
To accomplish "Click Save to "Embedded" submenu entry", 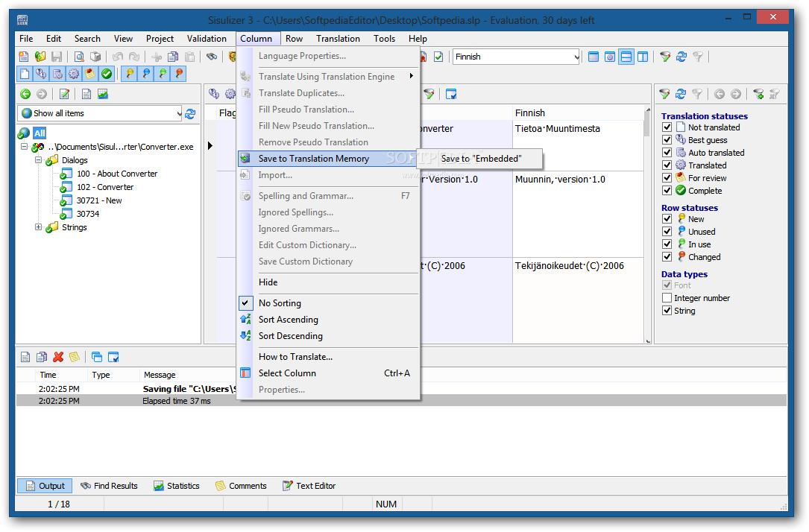I will click(481, 159).
